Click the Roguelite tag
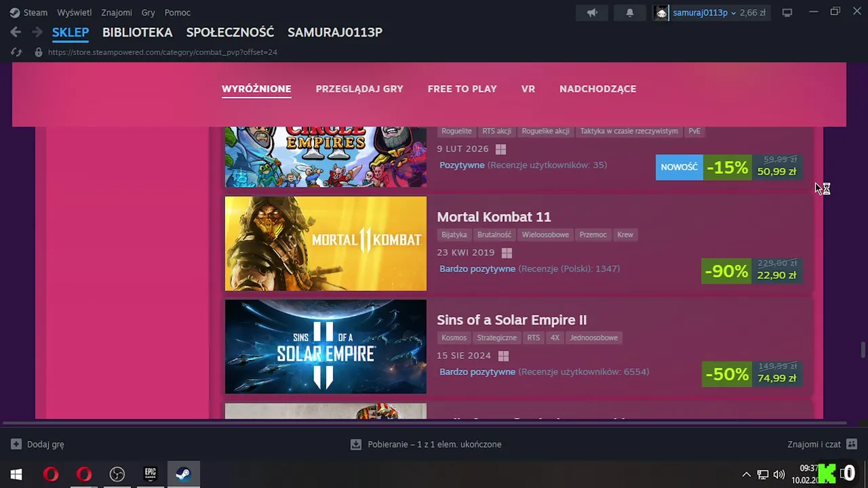The image size is (868, 488). point(456,131)
